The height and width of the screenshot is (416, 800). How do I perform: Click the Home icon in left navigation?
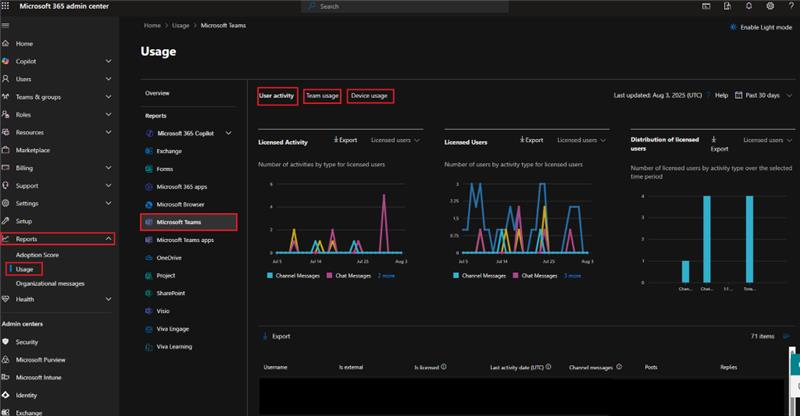click(x=6, y=43)
